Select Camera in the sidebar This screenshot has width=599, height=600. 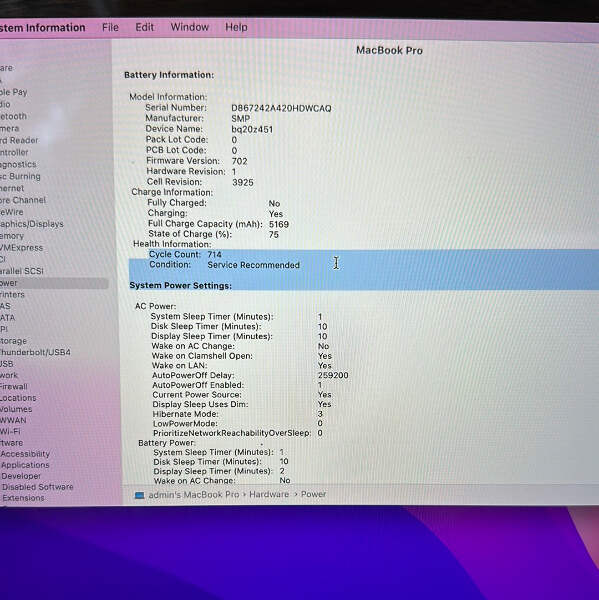pos(10,128)
